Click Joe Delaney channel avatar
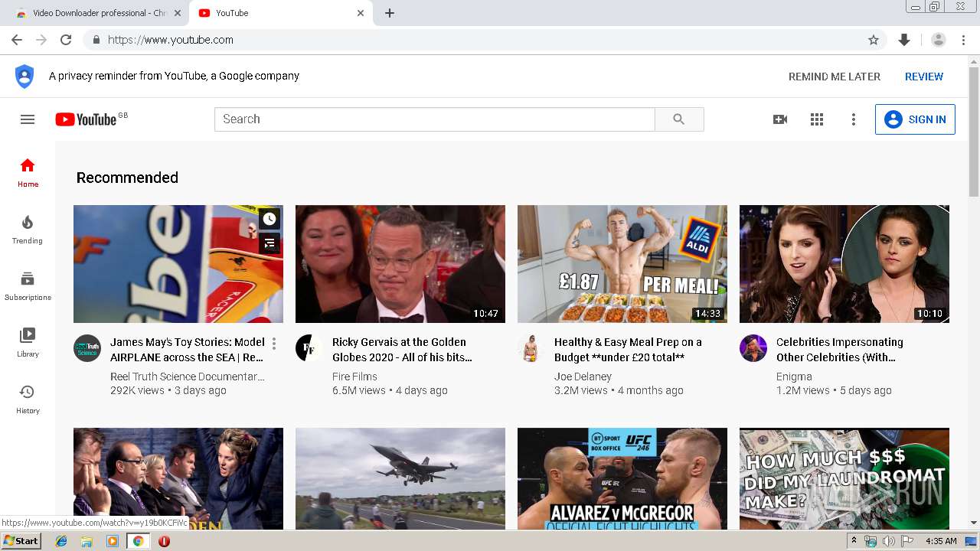 [531, 348]
